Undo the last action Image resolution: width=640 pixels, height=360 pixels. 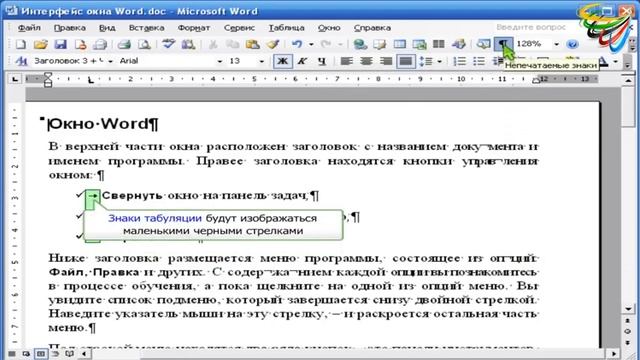coord(297,44)
